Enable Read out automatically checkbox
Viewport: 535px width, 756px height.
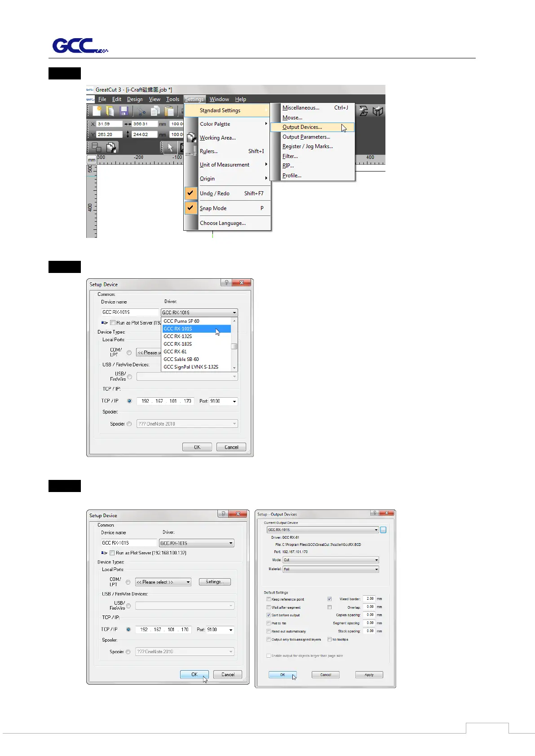(269, 631)
